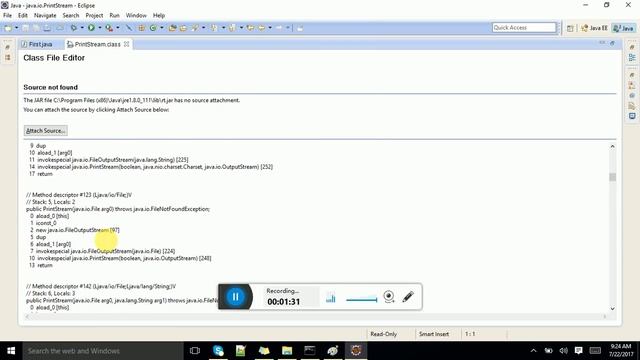Click the Windows Start button
This screenshot has width=640, height=360.
pos(11,351)
